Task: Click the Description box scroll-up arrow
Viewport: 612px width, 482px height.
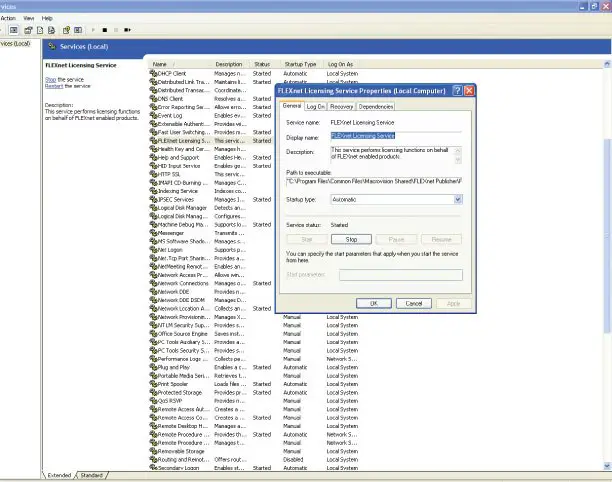Action: click(458, 150)
